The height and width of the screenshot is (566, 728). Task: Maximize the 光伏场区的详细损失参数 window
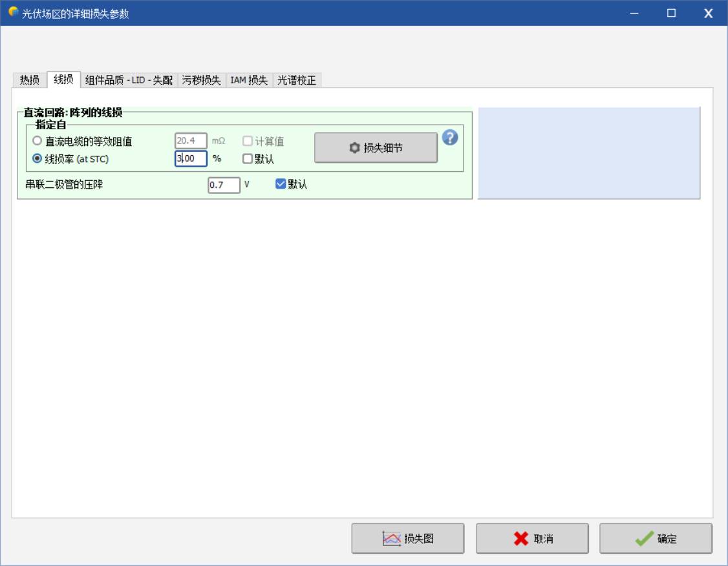[671, 13]
